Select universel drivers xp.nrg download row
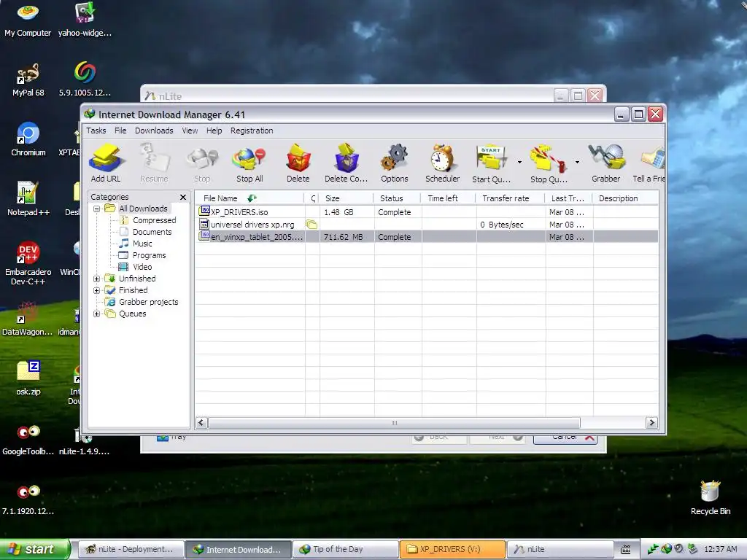This screenshot has height=560, width=747. click(x=427, y=225)
